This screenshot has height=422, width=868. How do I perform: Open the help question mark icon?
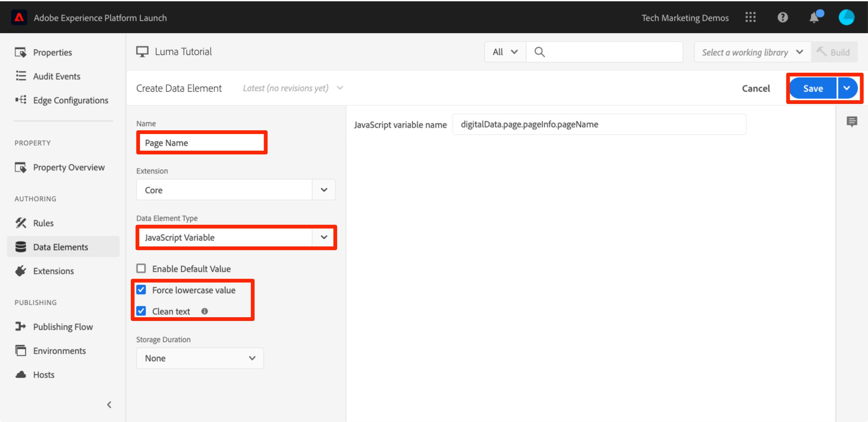782,17
